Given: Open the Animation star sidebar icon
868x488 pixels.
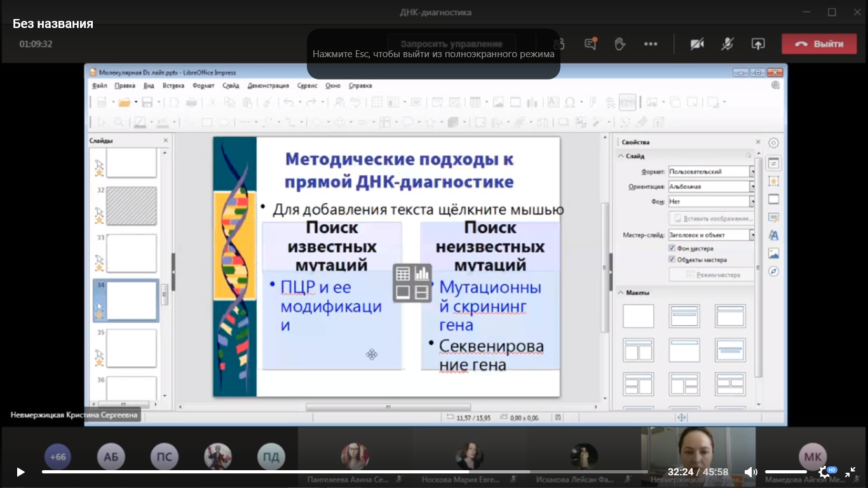Looking at the screenshot, I should click(773, 181).
